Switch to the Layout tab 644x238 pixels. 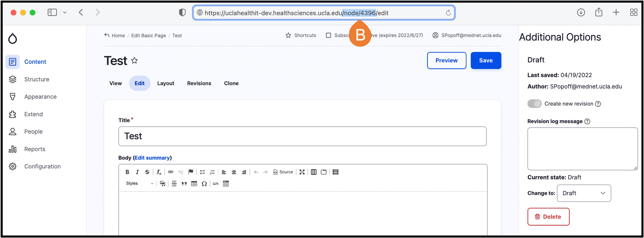[x=166, y=83]
